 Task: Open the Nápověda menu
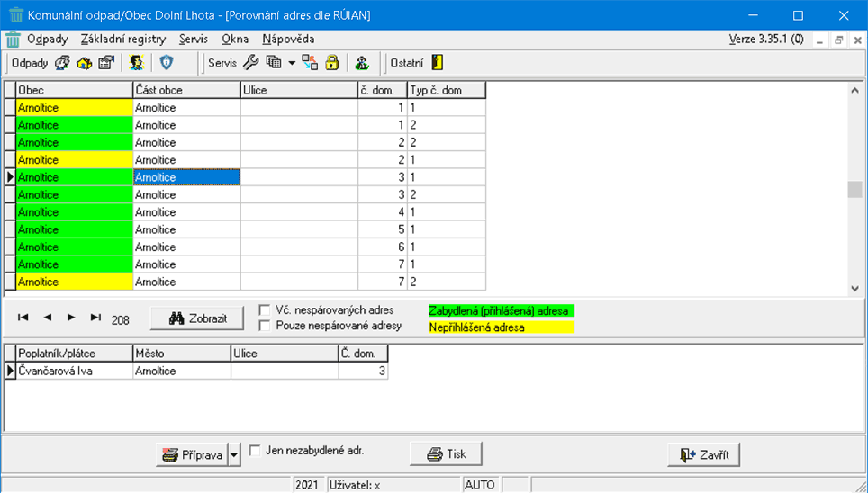(x=288, y=40)
